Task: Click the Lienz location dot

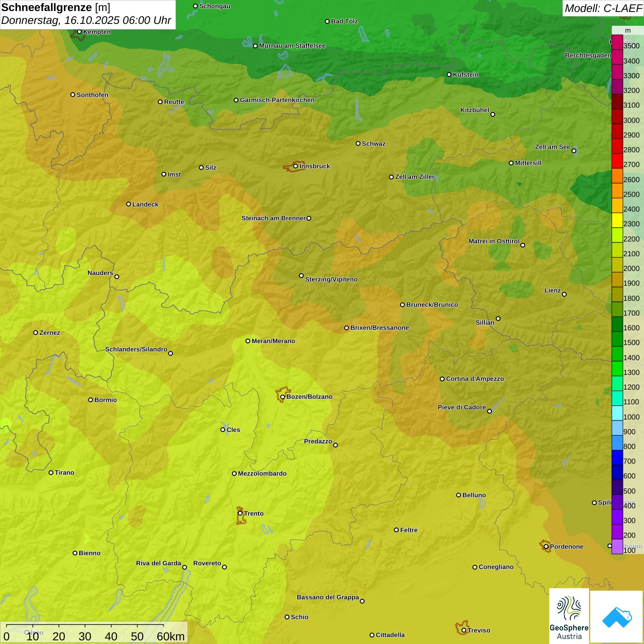Action: (x=564, y=294)
